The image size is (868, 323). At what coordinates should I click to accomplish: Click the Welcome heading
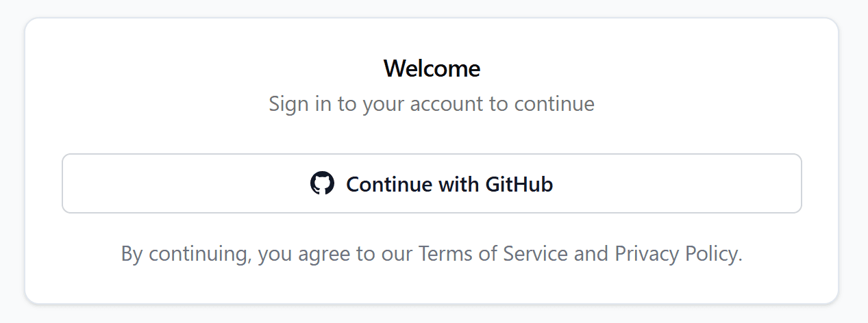point(432,68)
